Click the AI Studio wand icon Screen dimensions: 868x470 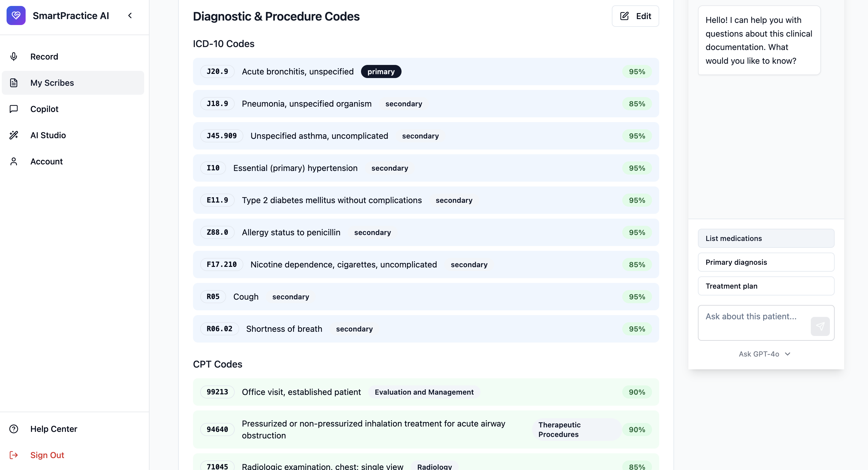[x=14, y=135]
